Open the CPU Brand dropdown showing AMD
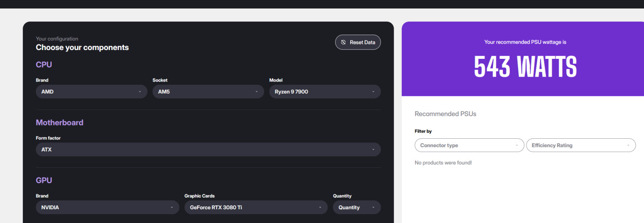The height and width of the screenshot is (223, 644). click(x=91, y=92)
